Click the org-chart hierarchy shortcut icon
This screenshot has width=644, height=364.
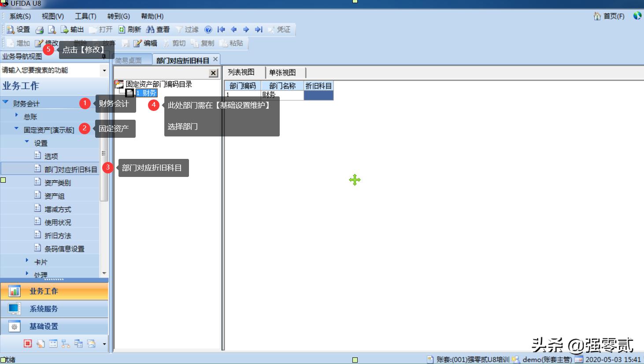click(66, 343)
